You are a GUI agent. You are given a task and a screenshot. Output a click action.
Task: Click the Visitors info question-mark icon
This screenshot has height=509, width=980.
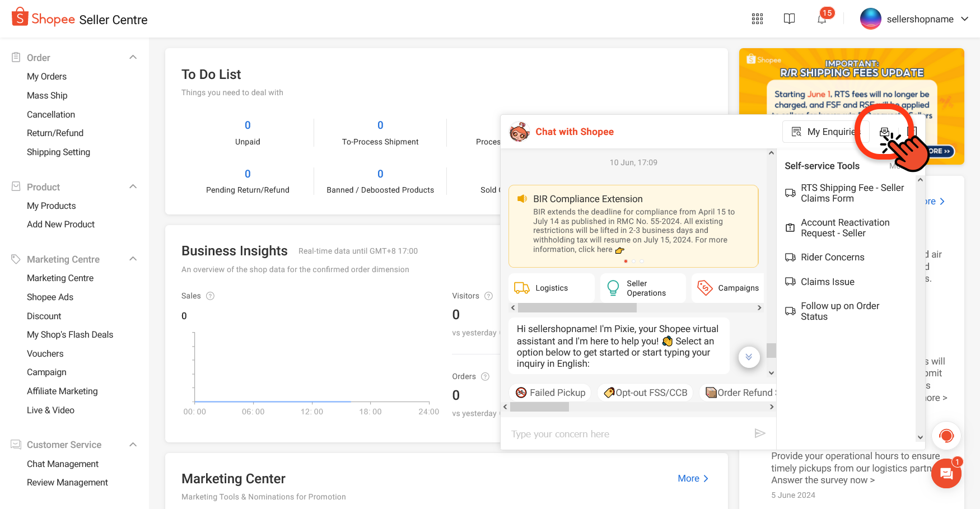[x=488, y=296]
